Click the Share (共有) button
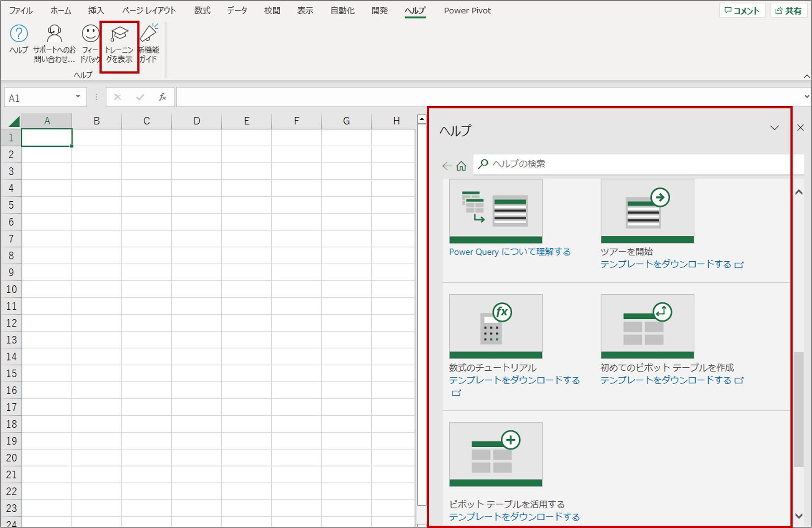 (789, 11)
